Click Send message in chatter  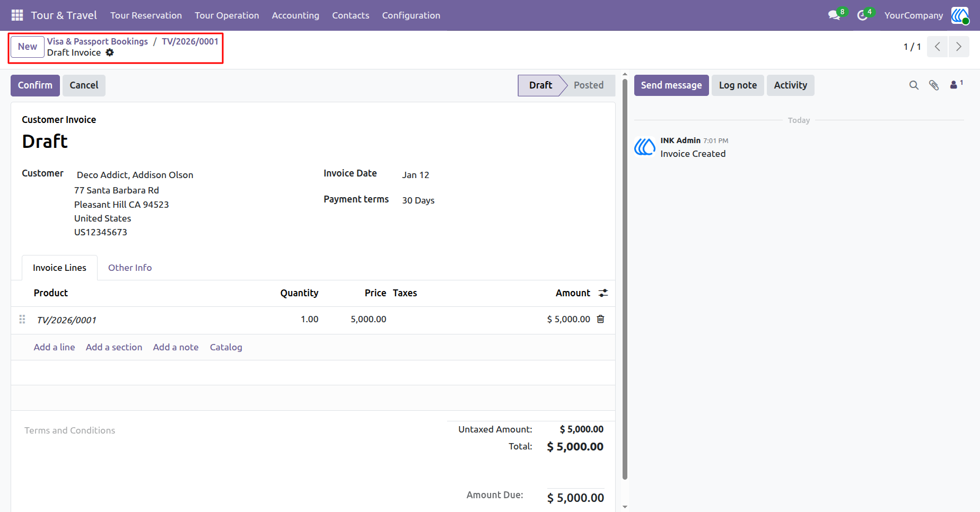[671, 85]
